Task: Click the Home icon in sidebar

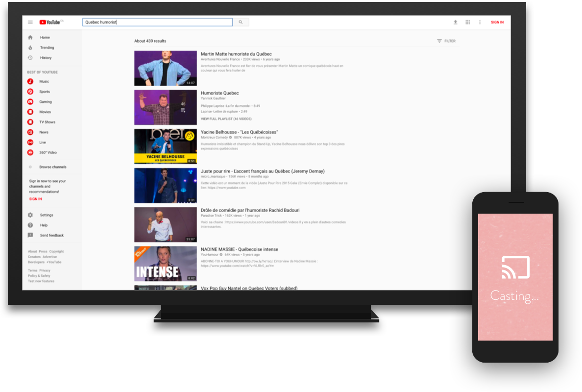Action: pos(30,38)
